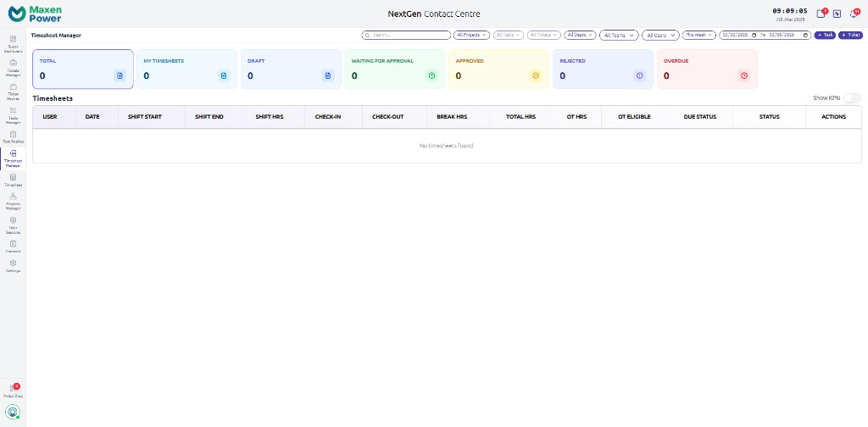
Task: Open the activity pulse icon in header
Action: (x=837, y=14)
